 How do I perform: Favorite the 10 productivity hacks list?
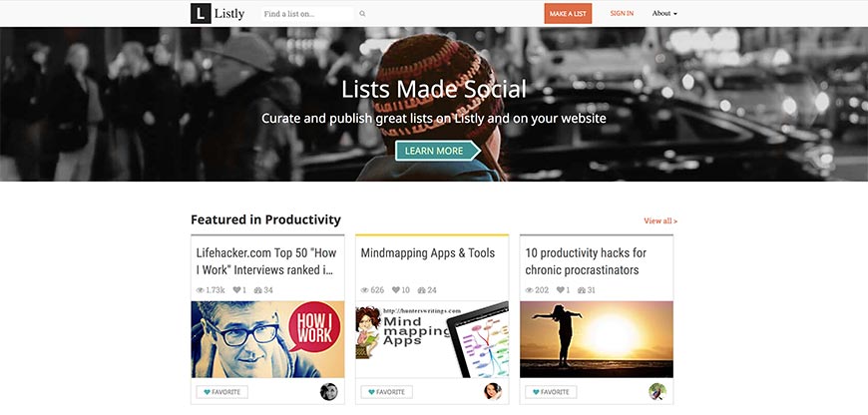click(551, 392)
